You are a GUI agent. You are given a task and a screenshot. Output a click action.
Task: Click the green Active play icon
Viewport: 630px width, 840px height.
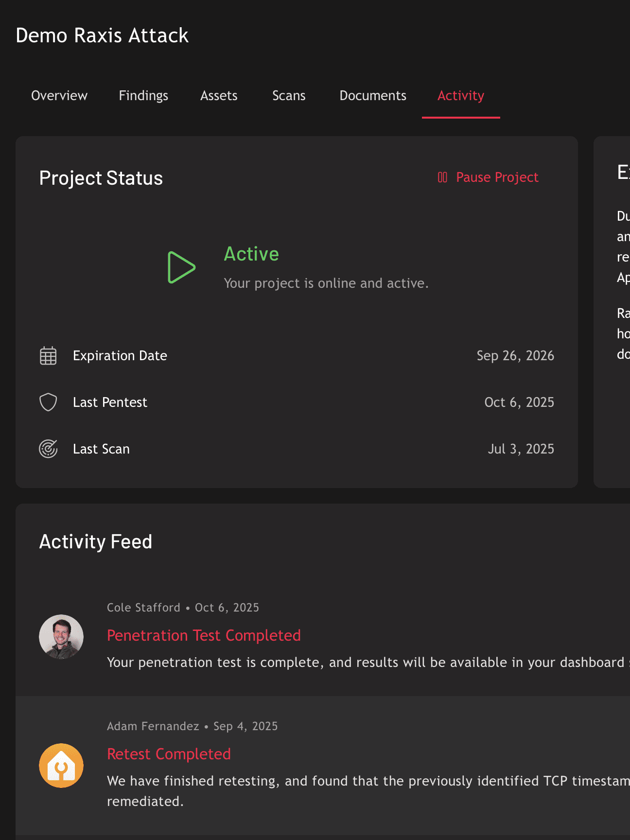(181, 267)
